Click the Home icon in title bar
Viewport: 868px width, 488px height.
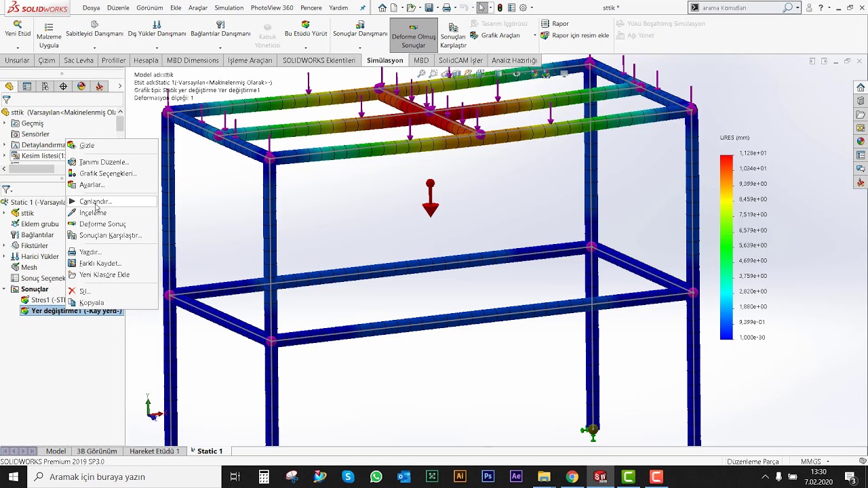pos(382,8)
